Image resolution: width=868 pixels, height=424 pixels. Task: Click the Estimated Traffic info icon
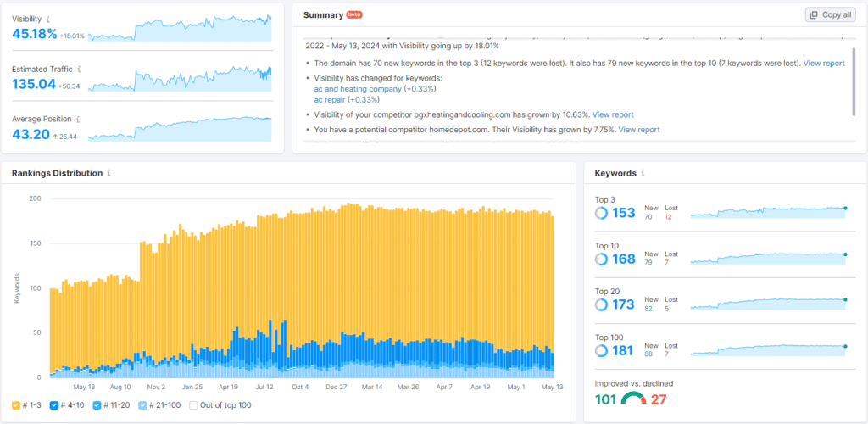[x=80, y=70]
